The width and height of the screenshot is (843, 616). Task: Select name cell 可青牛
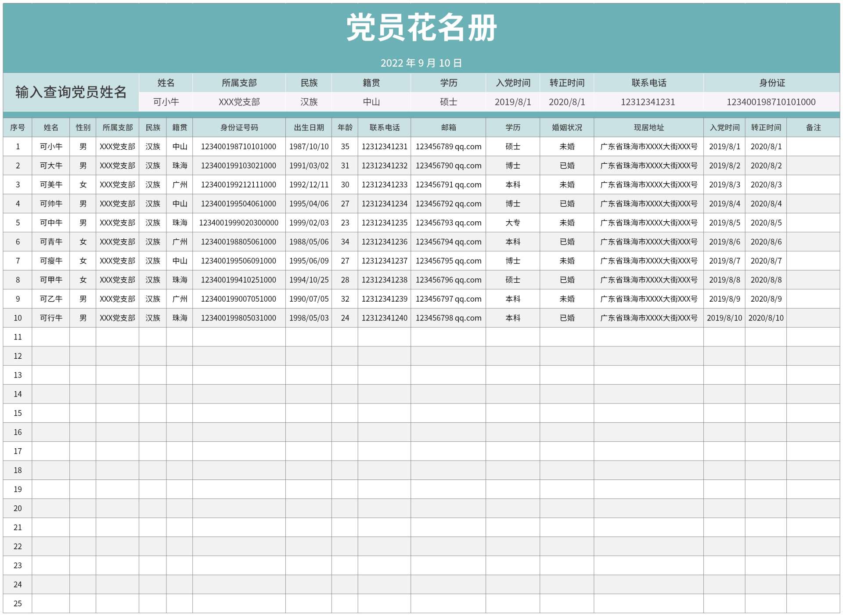[x=51, y=241]
